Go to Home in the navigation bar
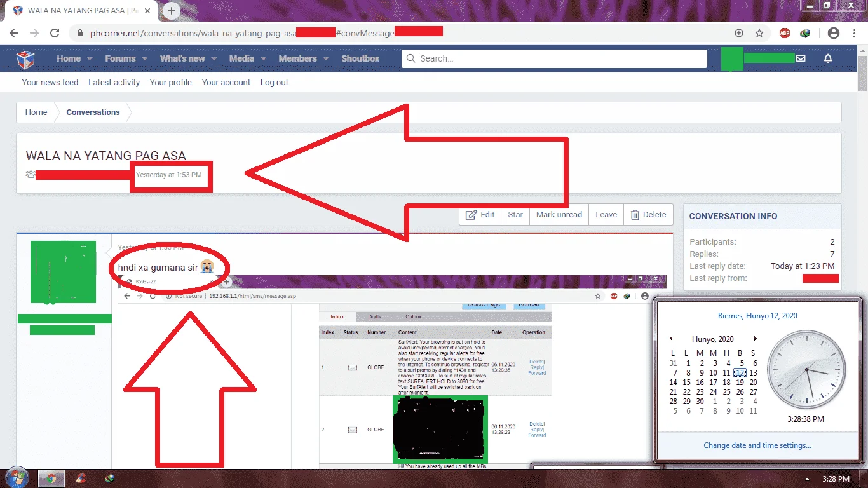This screenshot has width=868, height=488. (69, 58)
